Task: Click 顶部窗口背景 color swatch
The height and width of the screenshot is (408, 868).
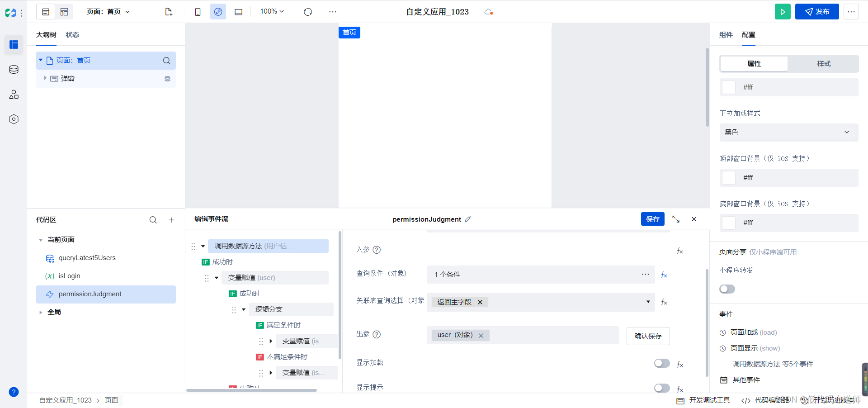Action: [x=729, y=178]
